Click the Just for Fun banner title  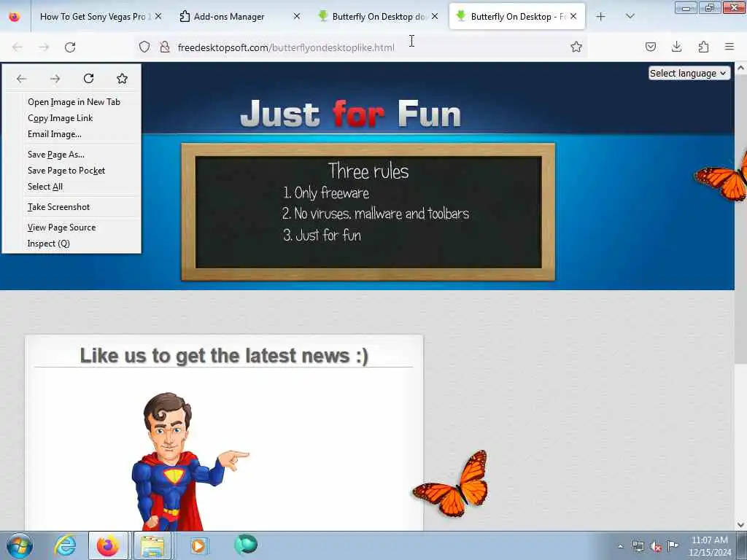[x=351, y=114]
